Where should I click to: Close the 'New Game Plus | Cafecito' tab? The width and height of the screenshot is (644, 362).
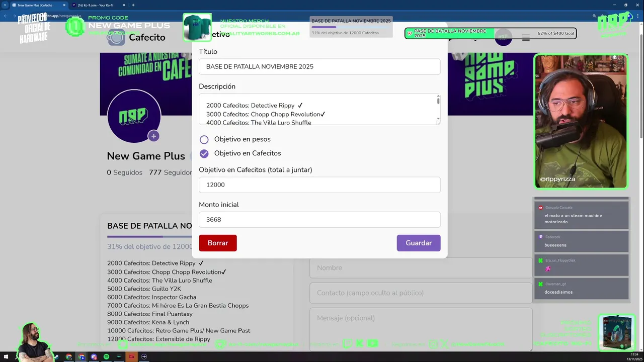pyautogui.click(x=64, y=5)
